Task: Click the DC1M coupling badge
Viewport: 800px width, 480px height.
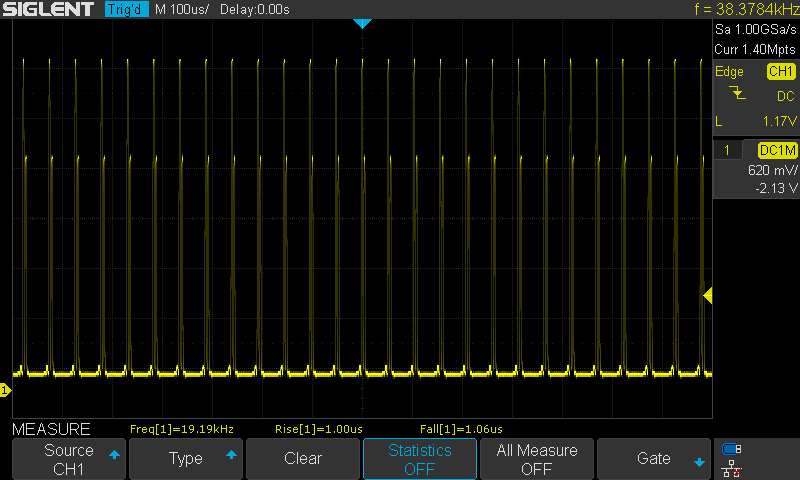Action: coord(778,150)
